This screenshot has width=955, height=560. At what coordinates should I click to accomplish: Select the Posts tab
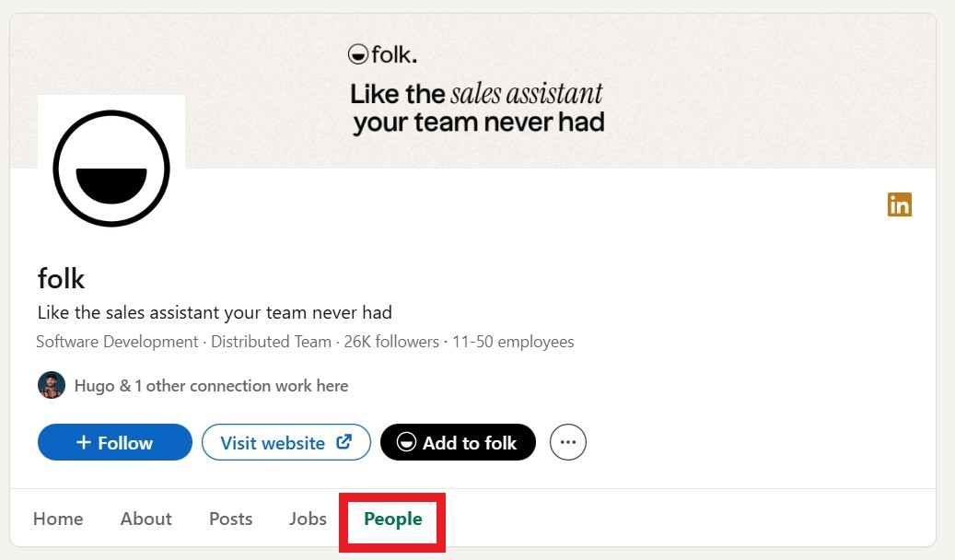pos(230,519)
